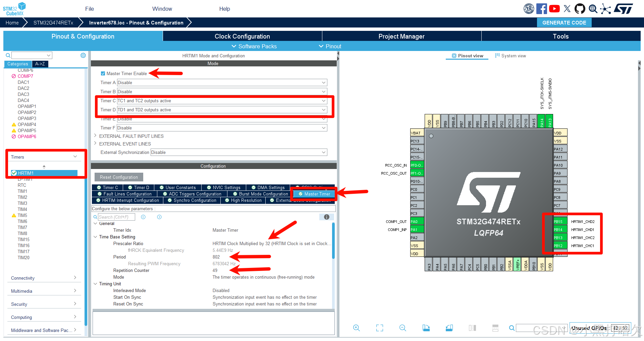Expand EXTERNAL FAULT INPUT LINES section
Image resolution: width=644 pixels, height=341 pixels.
click(x=95, y=136)
